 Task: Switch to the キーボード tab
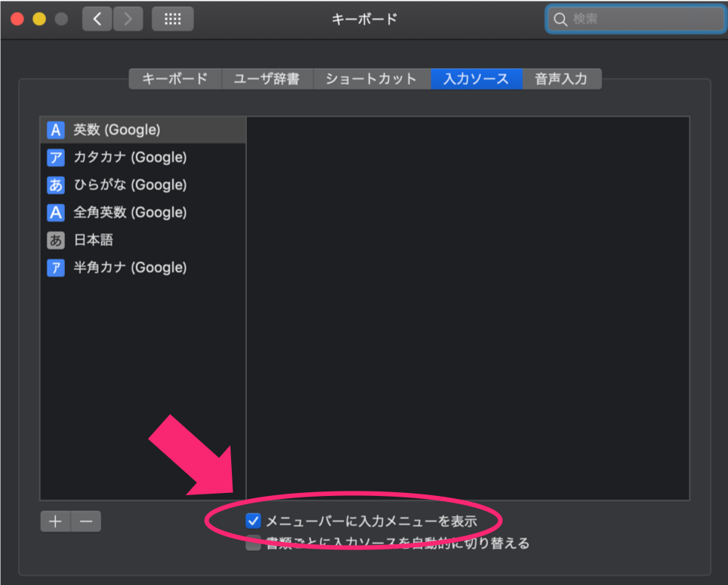coord(174,79)
